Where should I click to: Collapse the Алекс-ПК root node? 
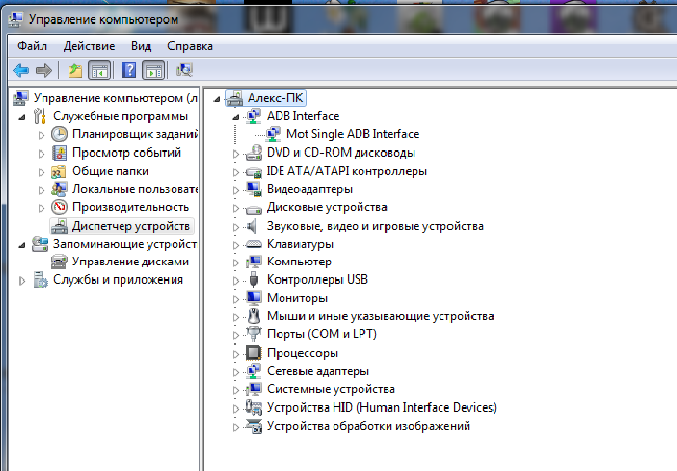click(217, 99)
